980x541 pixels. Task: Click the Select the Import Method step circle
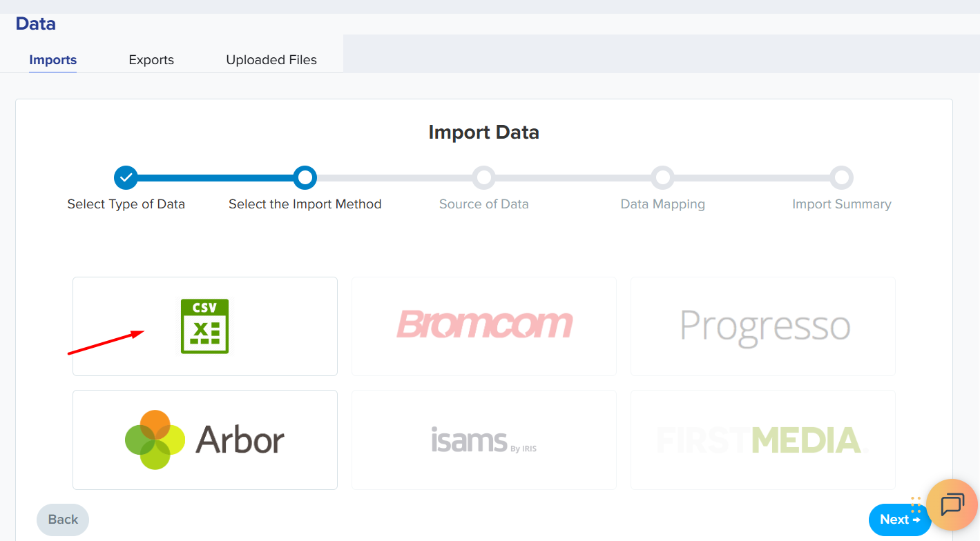tap(305, 177)
